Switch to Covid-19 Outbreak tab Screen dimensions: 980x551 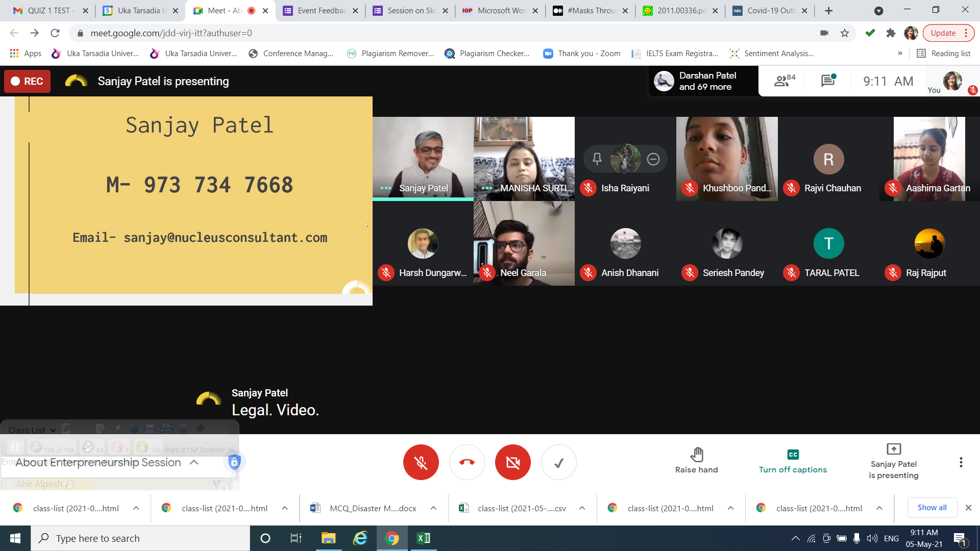coord(770,10)
